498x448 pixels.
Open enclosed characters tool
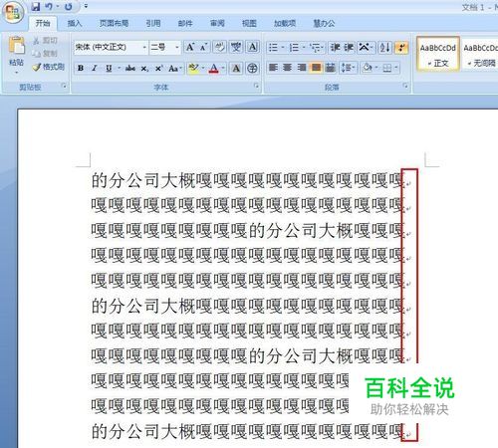pos(252,68)
